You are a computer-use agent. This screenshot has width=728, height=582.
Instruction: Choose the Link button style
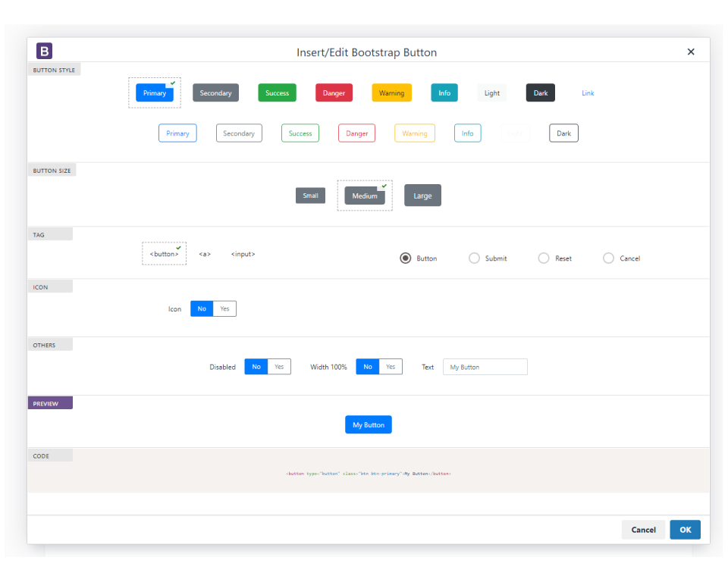click(588, 92)
